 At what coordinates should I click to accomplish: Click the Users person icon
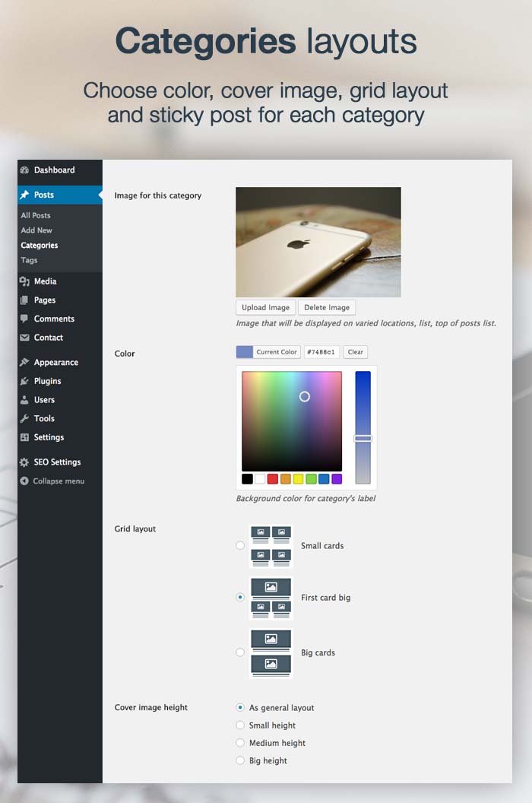[x=24, y=400]
